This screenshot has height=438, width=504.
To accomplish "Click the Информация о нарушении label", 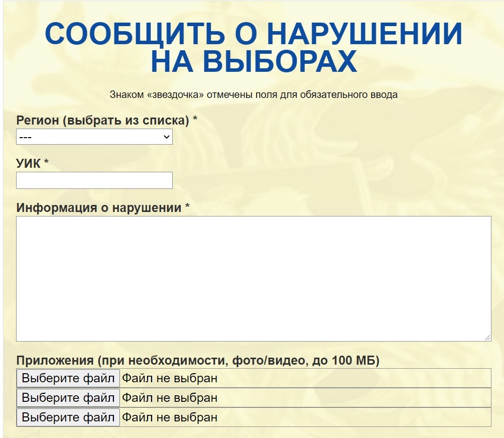I will [x=99, y=208].
